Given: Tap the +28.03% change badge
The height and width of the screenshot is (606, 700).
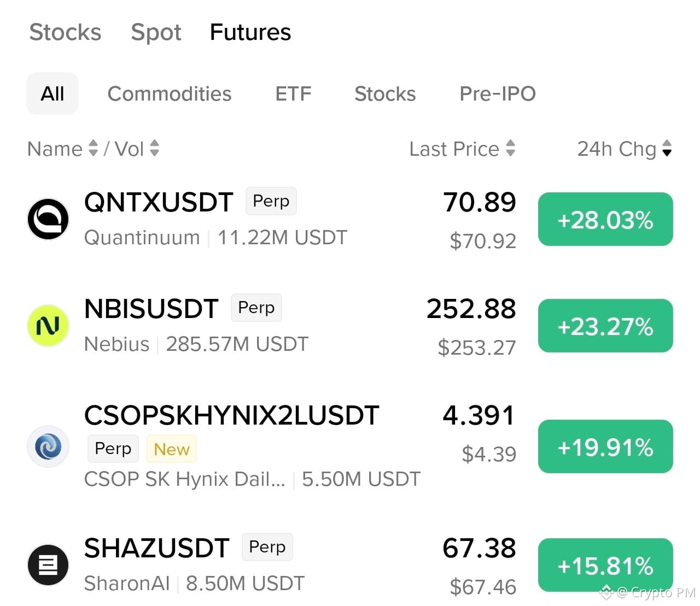Looking at the screenshot, I should pyautogui.click(x=605, y=219).
